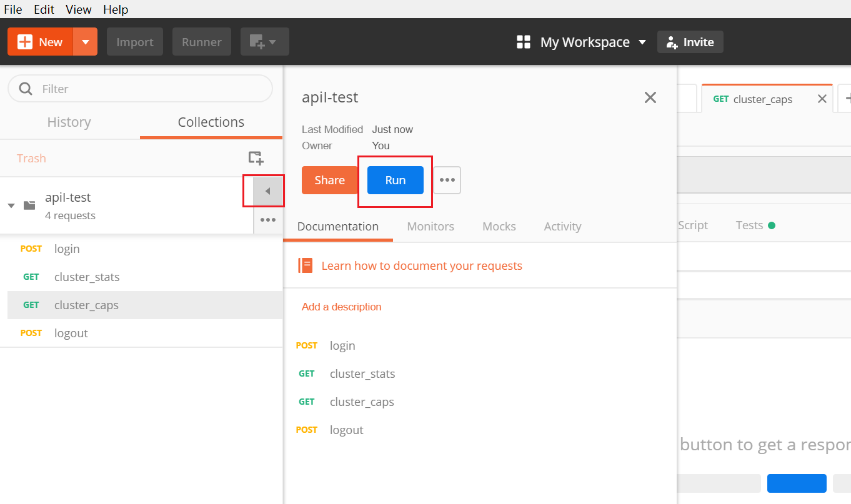Click the new collection icon
This screenshot has height=504, width=851.
256,158
